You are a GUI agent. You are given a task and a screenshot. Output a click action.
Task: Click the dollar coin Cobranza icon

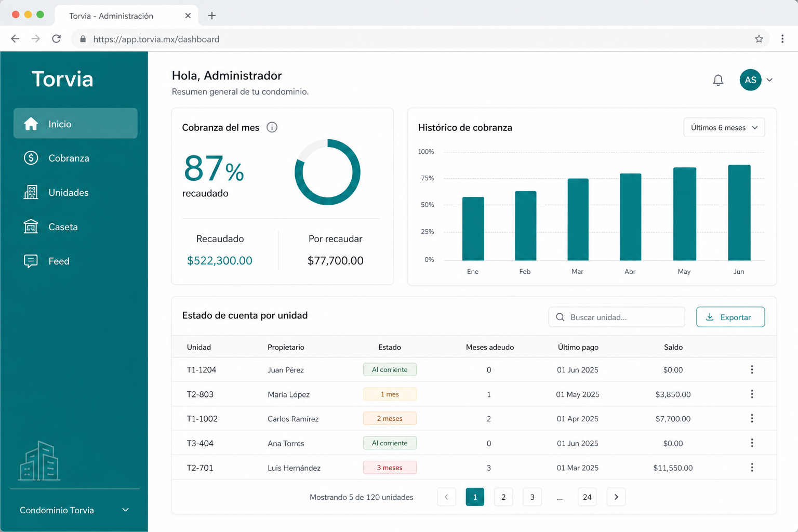point(31,158)
